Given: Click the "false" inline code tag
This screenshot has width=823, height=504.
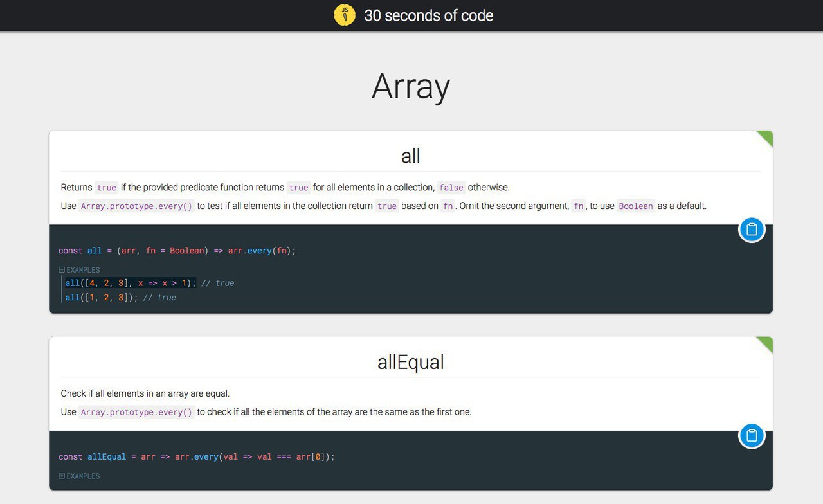Looking at the screenshot, I should [x=451, y=188].
